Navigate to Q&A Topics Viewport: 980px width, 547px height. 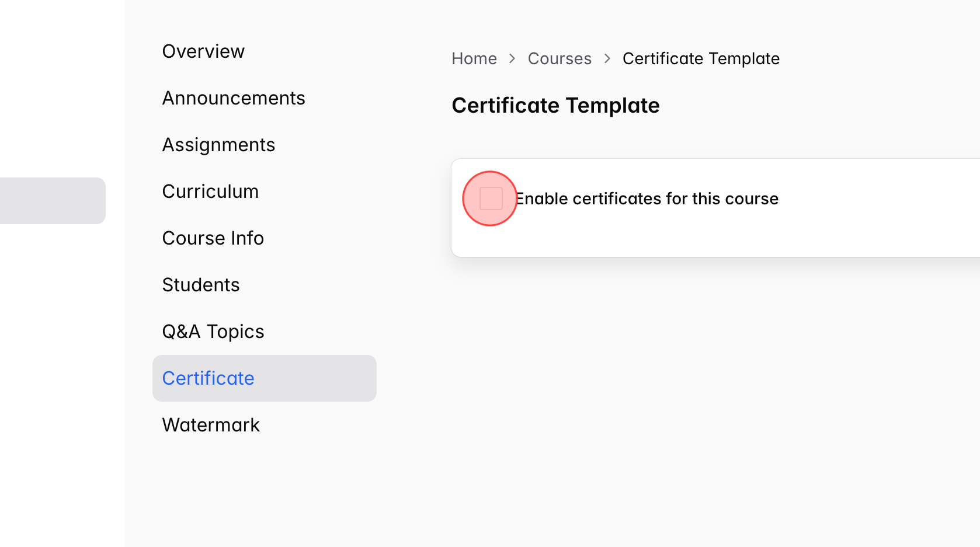tap(213, 331)
